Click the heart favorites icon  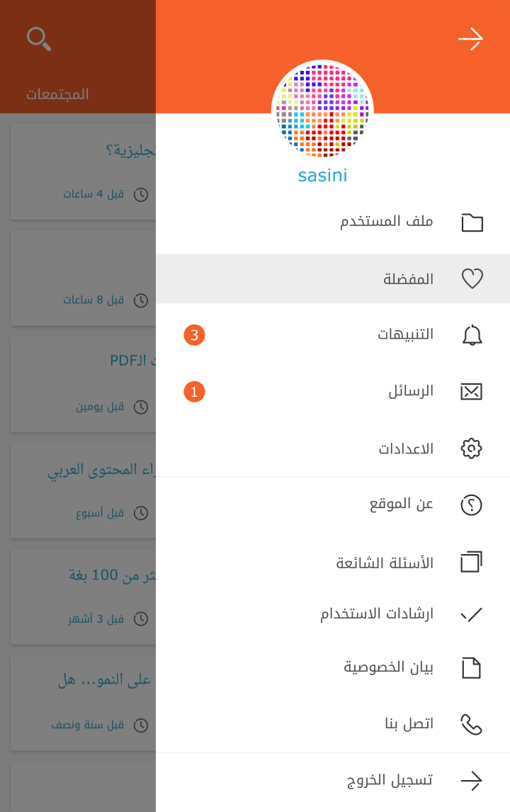pos(472,279)
